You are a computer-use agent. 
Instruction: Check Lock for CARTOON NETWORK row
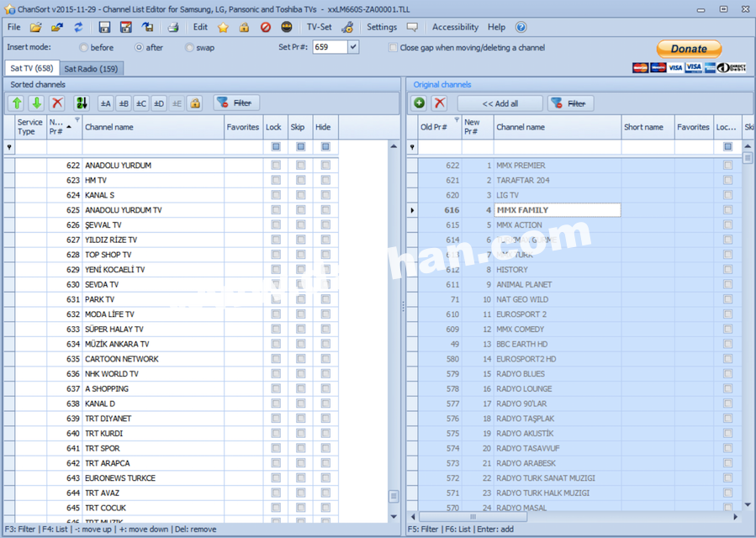coord(276,359)
